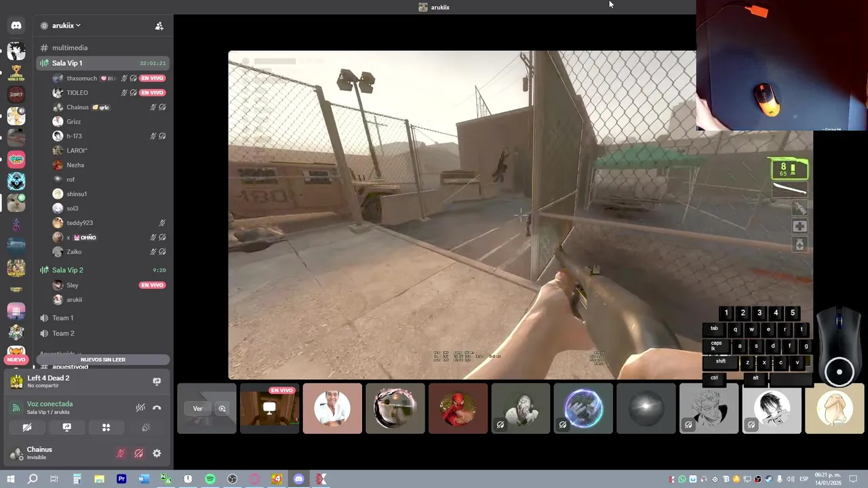Share your screen from voice panel
The height and width of the screenshot is (488, 868).
pyautogui.click(x=66, y=428)
